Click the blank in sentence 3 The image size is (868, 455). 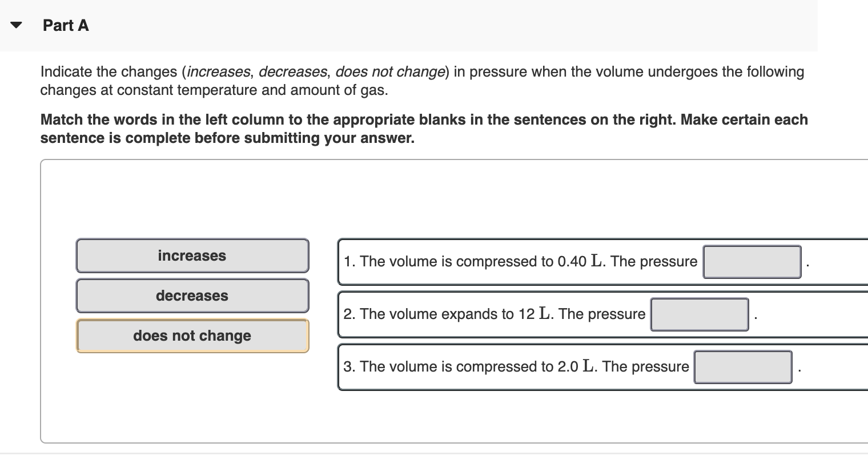[742, 366]
